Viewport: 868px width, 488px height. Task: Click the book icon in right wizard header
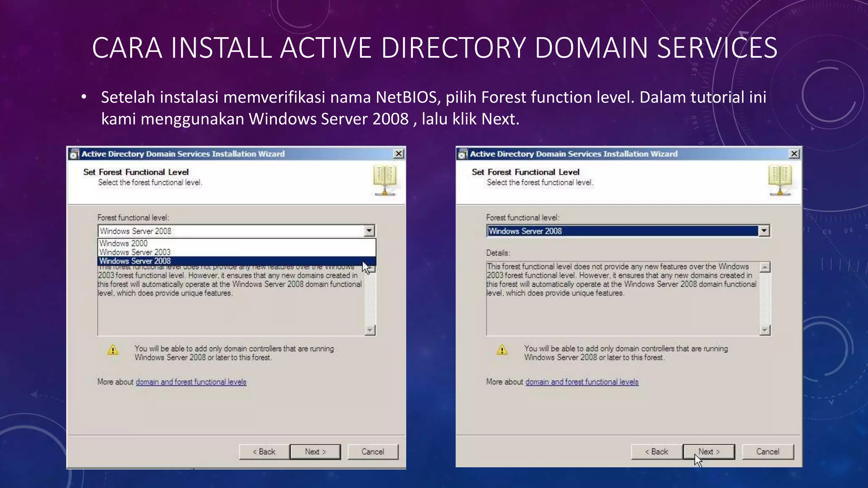(780, 181)
